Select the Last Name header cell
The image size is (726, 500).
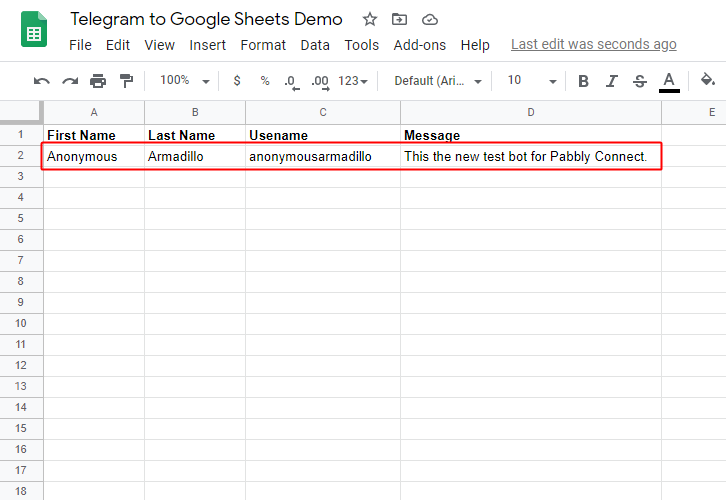pyautogui.click(x=195, y=135)
